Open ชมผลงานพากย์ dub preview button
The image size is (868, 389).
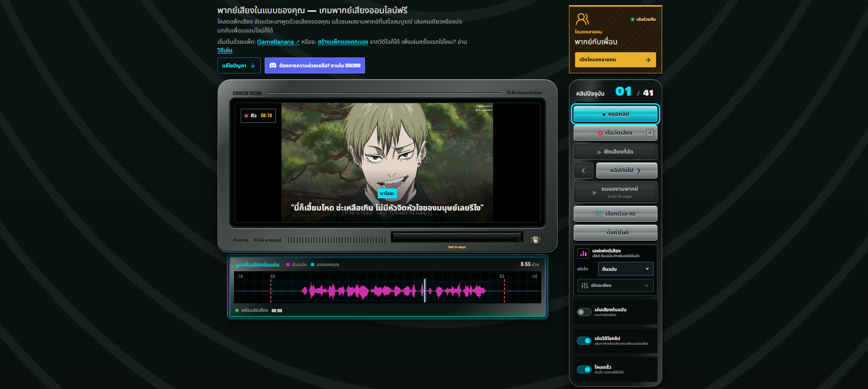click(x=615, y=192)
